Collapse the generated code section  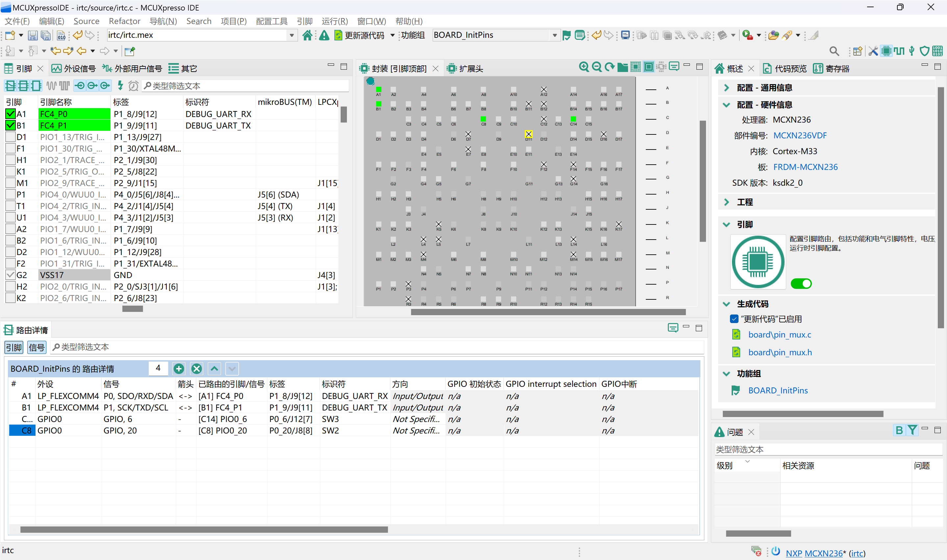[x=726, y=304]
